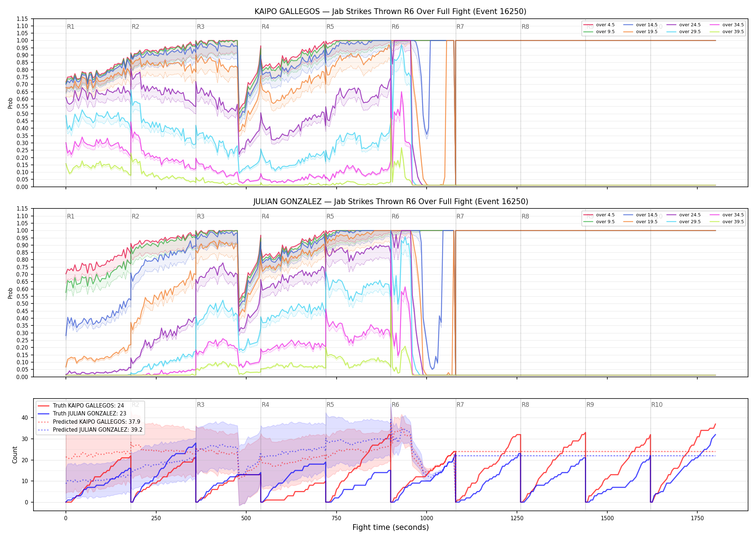Click the 1.15 tick of the top chart
This screenshot has width=756, height=540.
(22, 19)
